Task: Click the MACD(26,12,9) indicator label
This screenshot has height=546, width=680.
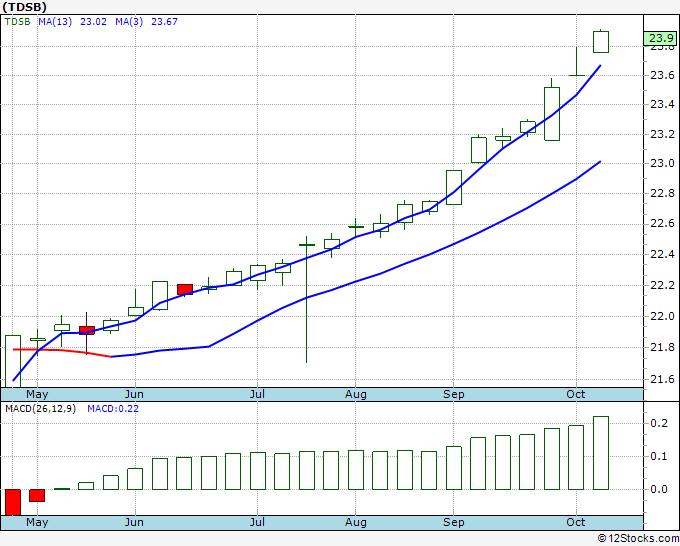Action: 40,409
